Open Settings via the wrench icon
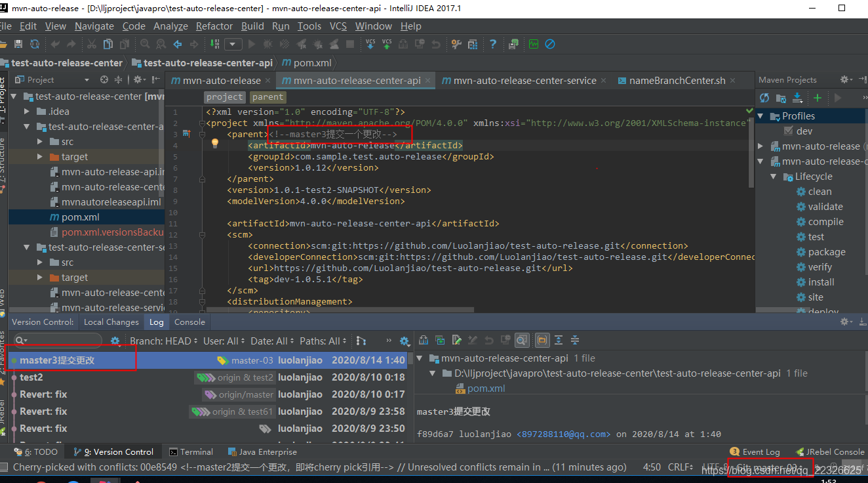 click(457, 44)
